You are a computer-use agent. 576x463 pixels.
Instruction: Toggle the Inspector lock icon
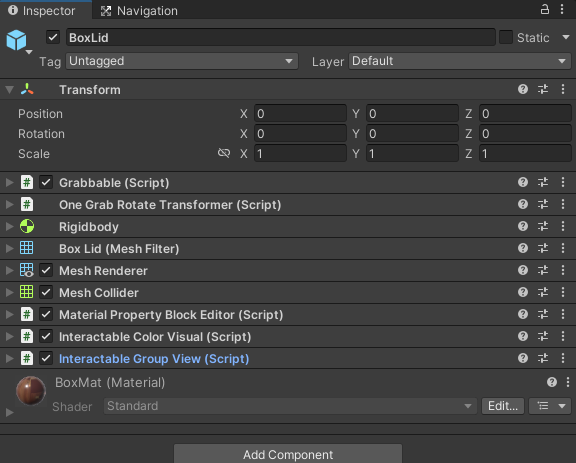(545, 10)
